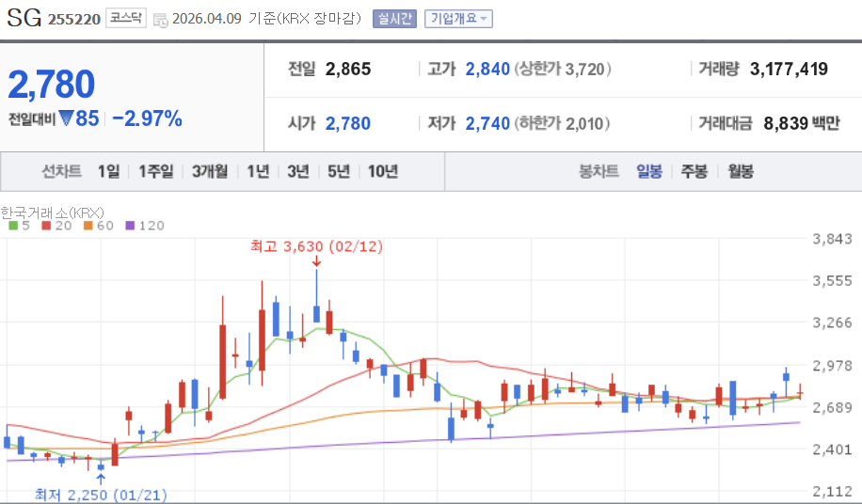
Task: Click the 코스닥 market badge
Action: click(x=126, y=18)
